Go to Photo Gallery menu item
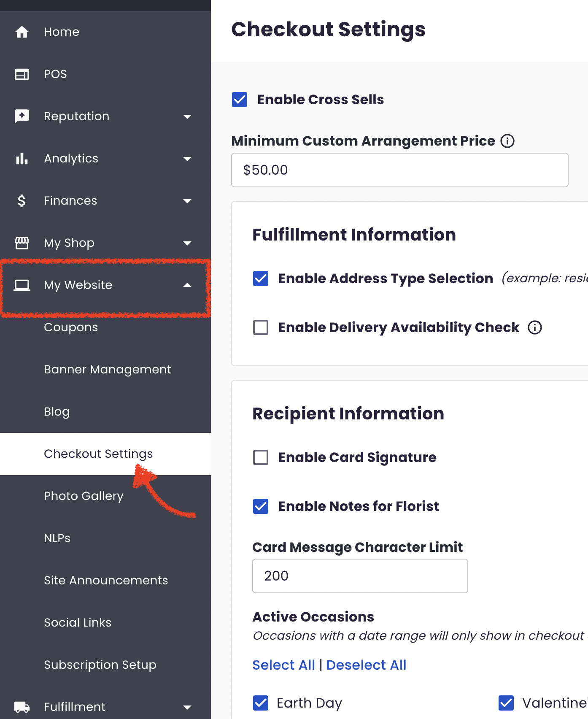The image size is (588, 719). tap(84, 496)
